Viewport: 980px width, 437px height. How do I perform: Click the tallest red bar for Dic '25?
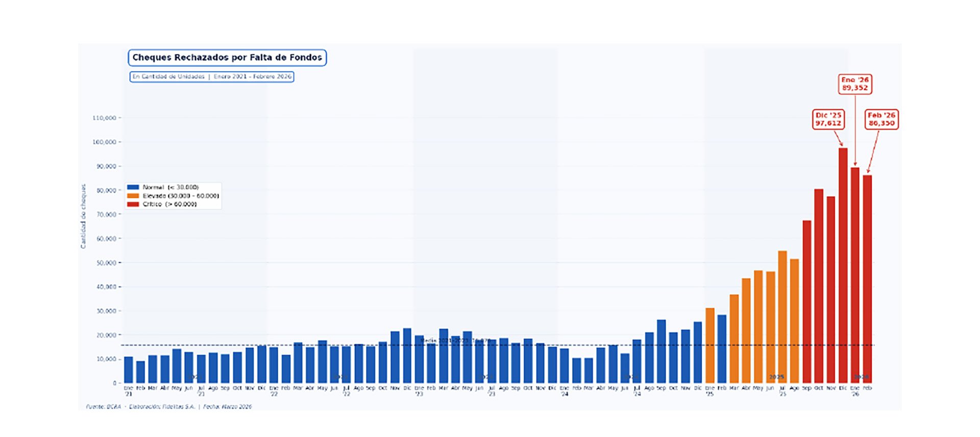843,265
